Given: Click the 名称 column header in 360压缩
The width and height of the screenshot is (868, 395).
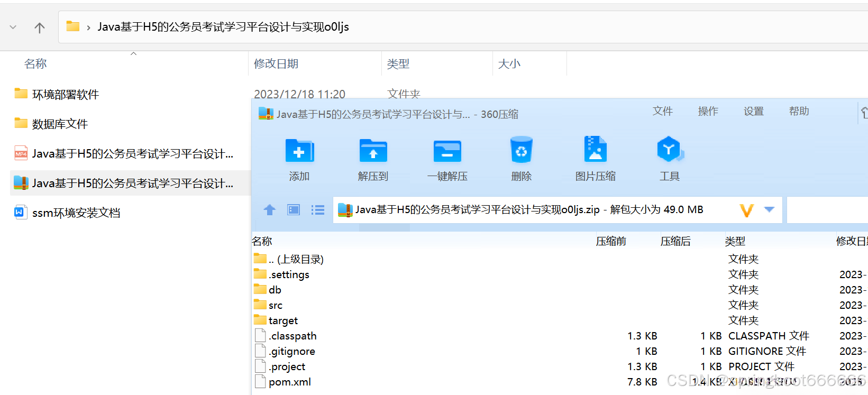Looking at the screenshot, I should [262, 241].
